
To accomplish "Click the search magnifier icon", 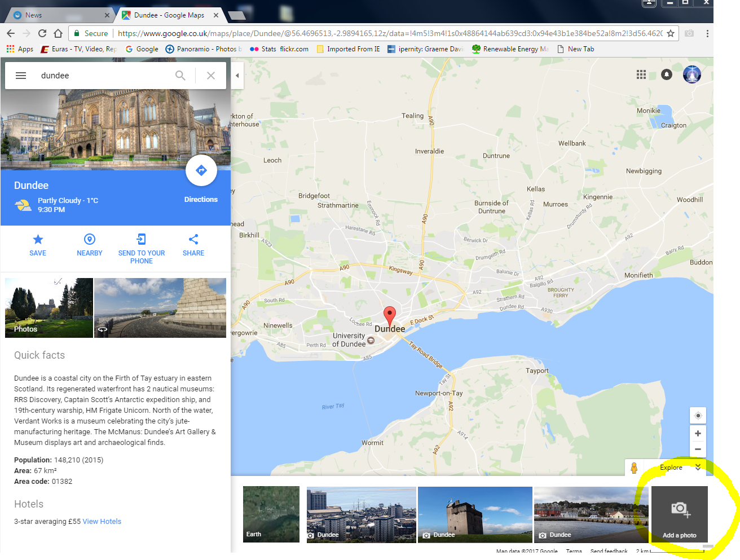I will [180, 75].
